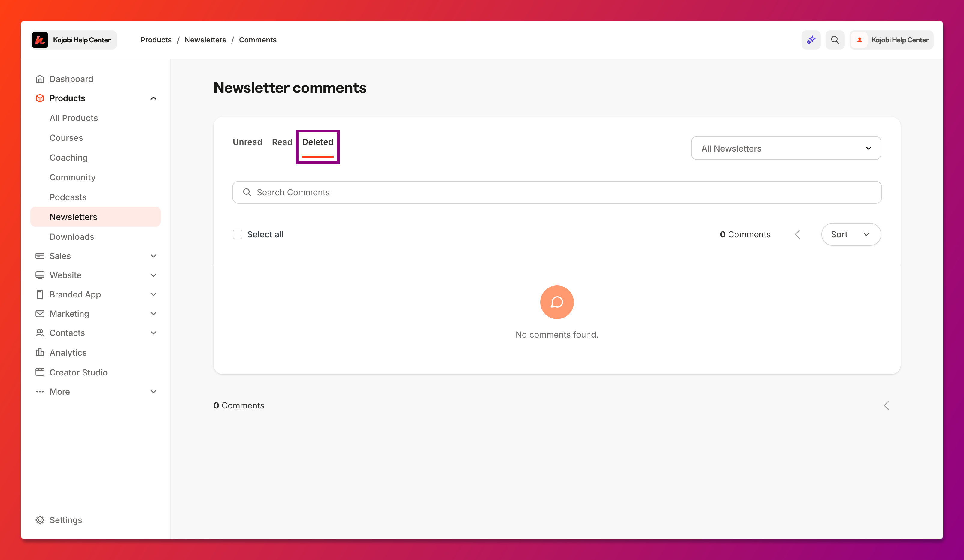Screen dimensions: 964x560
Task: Select the Deleted tab
Action: pos(317,142)
